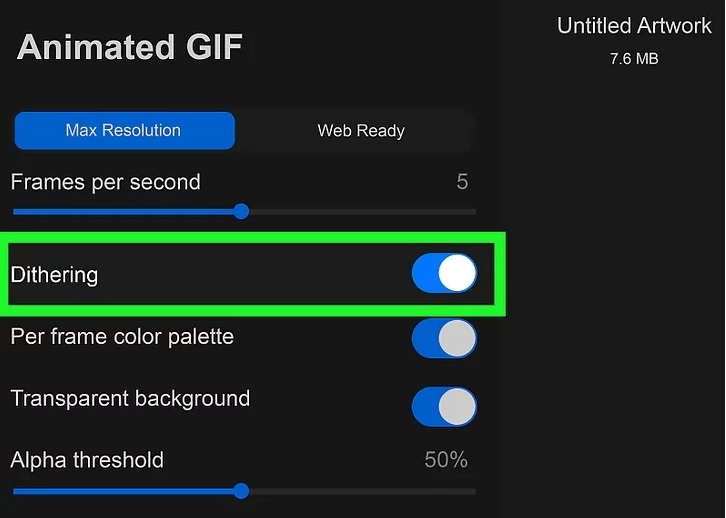
Task: Click the filled blue part of Frames per second track
Action: pyautogui.click(x=120, y=211)
